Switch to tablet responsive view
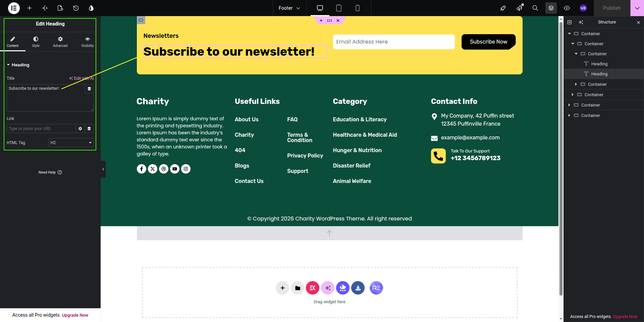644x322 pixels. pyautogui.click(x=339, y=8)
